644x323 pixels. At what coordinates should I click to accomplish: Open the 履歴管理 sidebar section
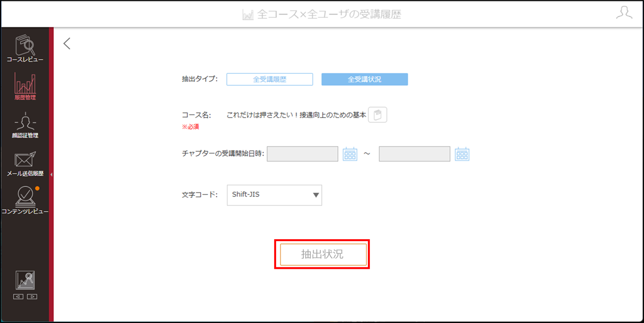click(x=25, y=86)
